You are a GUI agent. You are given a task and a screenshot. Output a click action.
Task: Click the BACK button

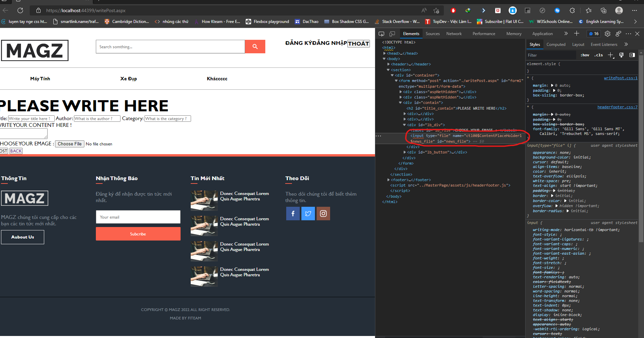(16, 151)
